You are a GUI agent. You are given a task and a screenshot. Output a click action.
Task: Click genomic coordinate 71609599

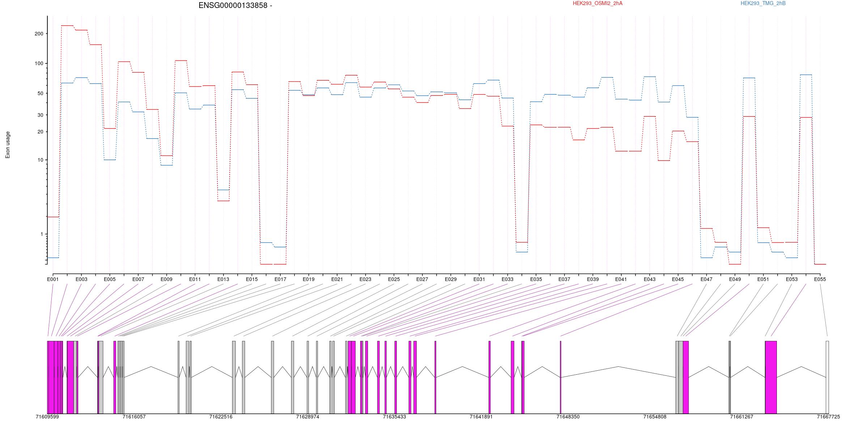click(47, 417)
